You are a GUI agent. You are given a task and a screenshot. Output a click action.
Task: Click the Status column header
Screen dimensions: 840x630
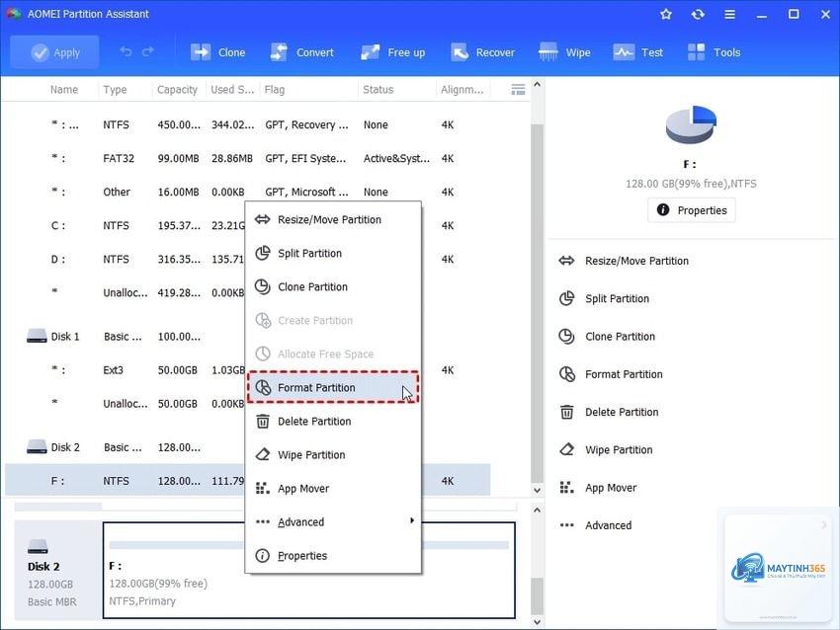pyautogui.click(x=378, y=90)
